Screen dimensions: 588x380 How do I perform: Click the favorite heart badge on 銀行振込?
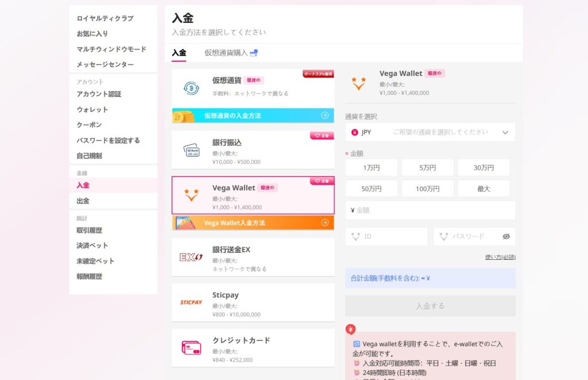pos(322,136)
